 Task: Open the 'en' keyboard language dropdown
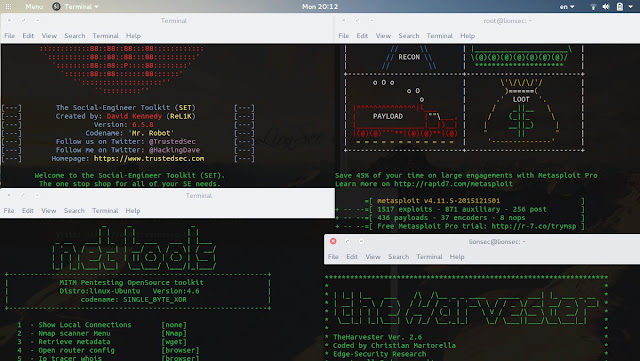click(567, 7)
